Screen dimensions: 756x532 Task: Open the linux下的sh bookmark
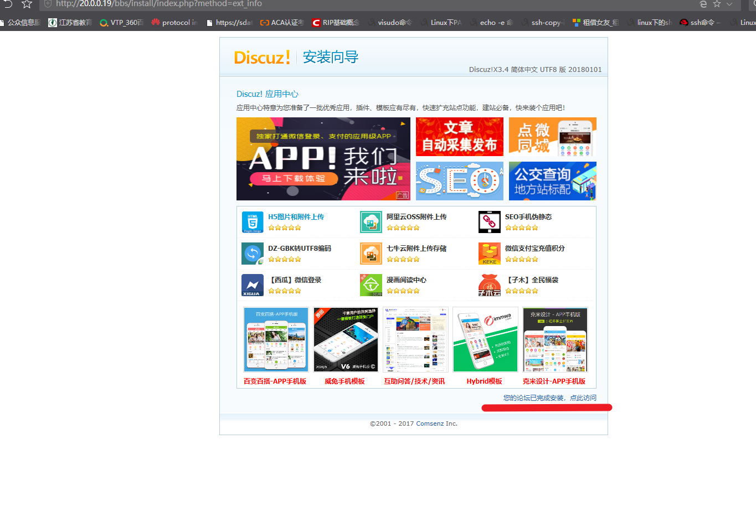click(x=649, y=23)
